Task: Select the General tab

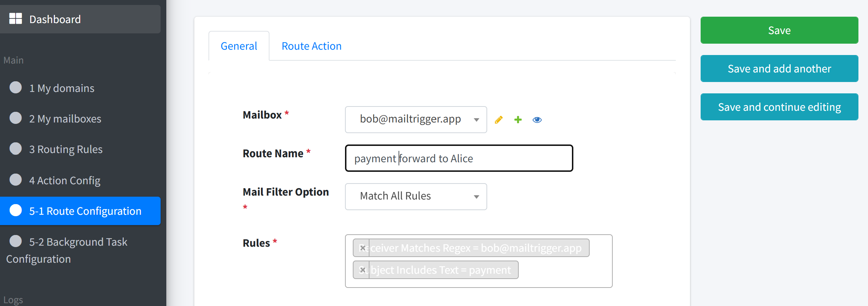Action: (x=239, y=46)
